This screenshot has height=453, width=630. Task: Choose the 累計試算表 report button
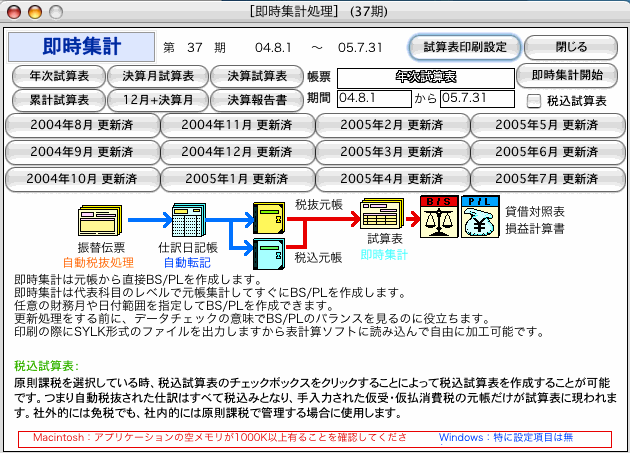(x=57, y=100)
